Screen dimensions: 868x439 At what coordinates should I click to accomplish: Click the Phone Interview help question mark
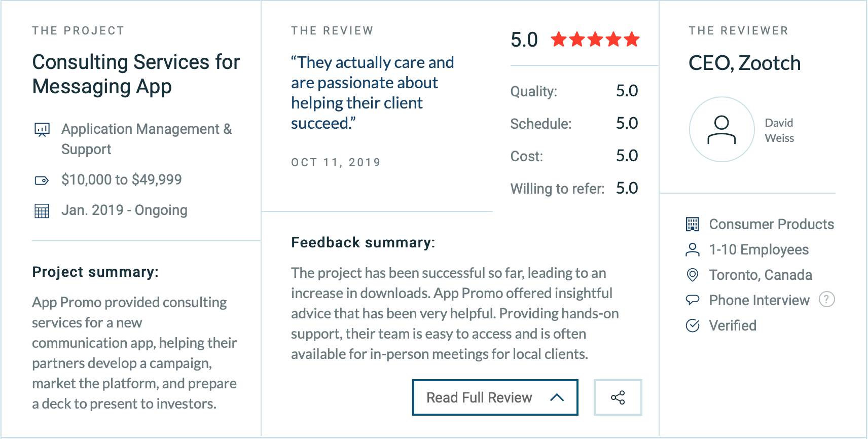click(826, 300)
